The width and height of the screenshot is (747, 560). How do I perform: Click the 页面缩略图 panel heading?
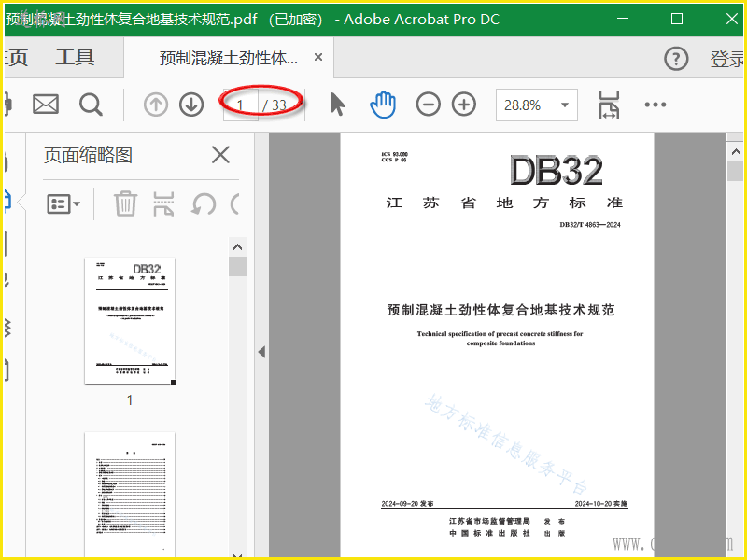pos(88,155)
